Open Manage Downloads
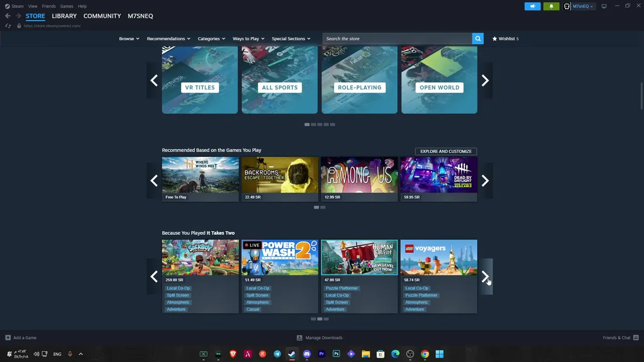Image resolution: width=644 pixels, height=362 pixels. pos(319,338)
